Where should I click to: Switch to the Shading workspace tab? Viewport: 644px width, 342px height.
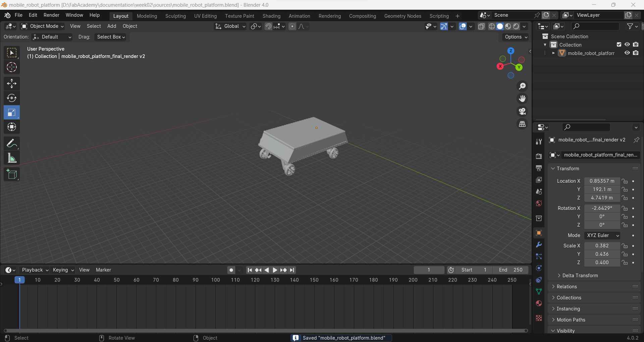271,16
